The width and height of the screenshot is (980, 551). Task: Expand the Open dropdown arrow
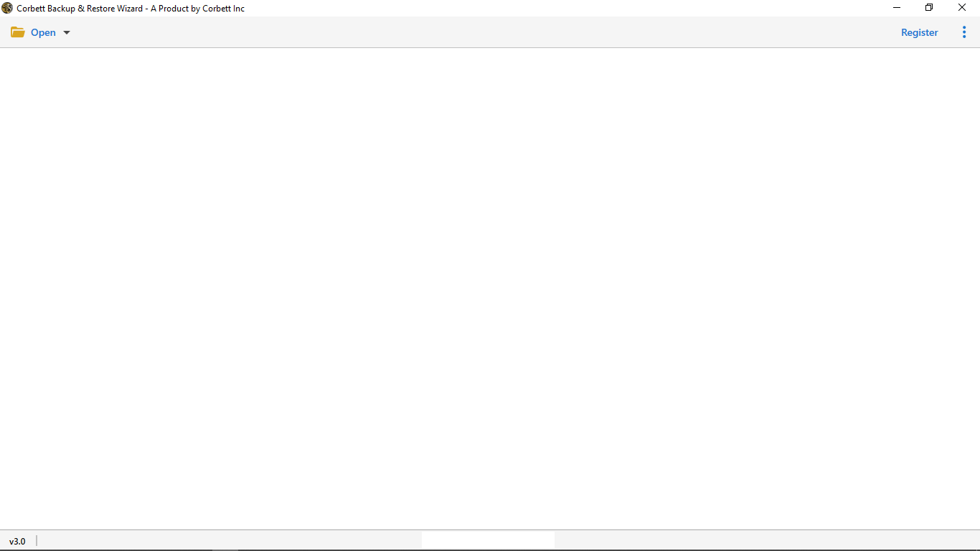coord(67,33)
